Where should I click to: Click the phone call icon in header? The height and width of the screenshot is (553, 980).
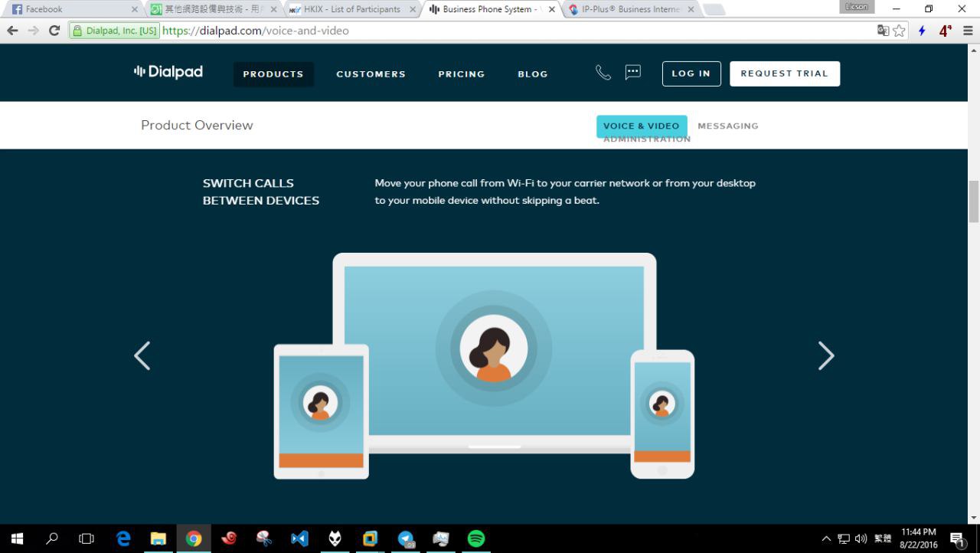click(x=603, y=73)
